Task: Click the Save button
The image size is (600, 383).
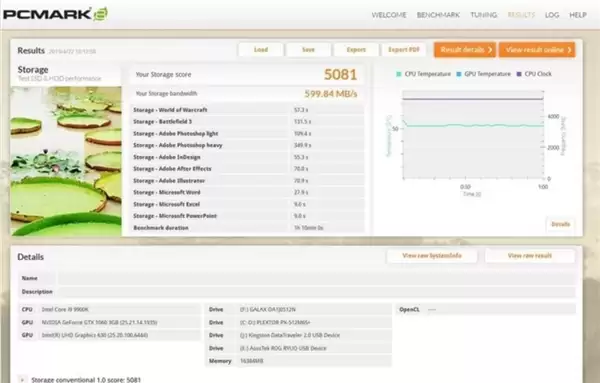Action: click(x=308, y=50)
